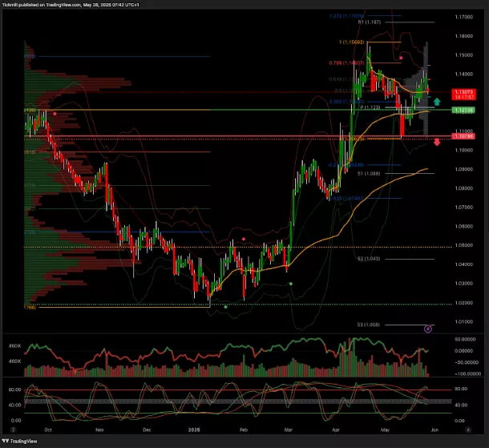489x448 pixels.
Task: Click the round icon left of Oct label
Action: 13,430
